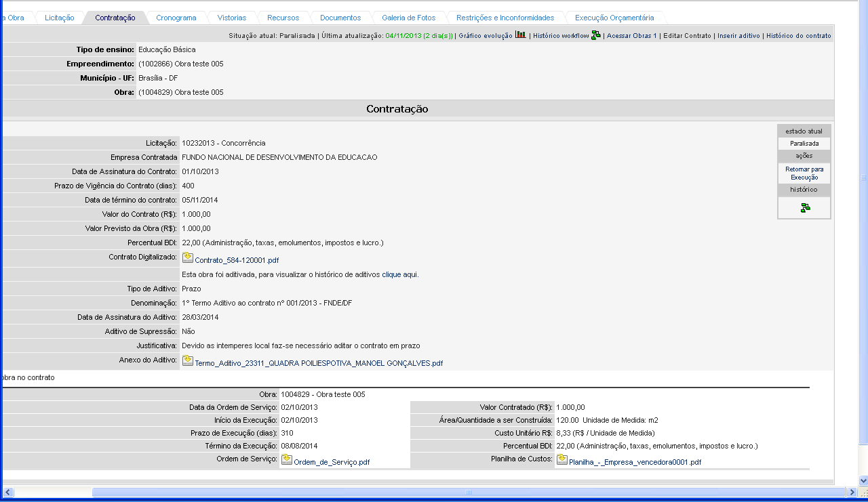Click the Histórico workflow green icon in toolbar
This screenshot has height=502, width=868.
click(596, 35)
